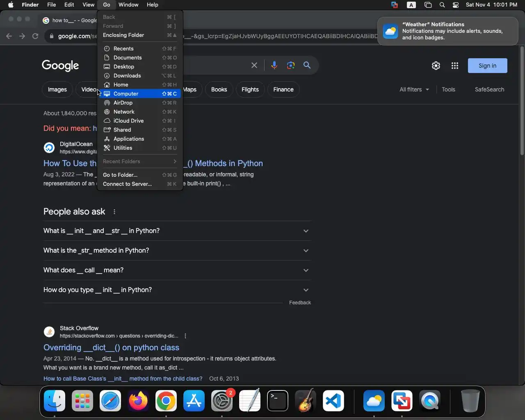Filter results by Finance
525x420 pixels.
pos(283,89)
